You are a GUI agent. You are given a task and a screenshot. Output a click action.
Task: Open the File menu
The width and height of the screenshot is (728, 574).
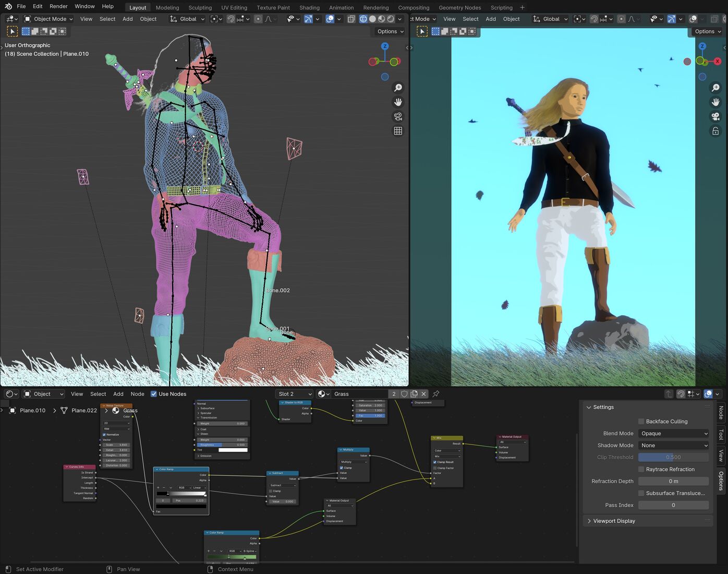click(21, 6)
